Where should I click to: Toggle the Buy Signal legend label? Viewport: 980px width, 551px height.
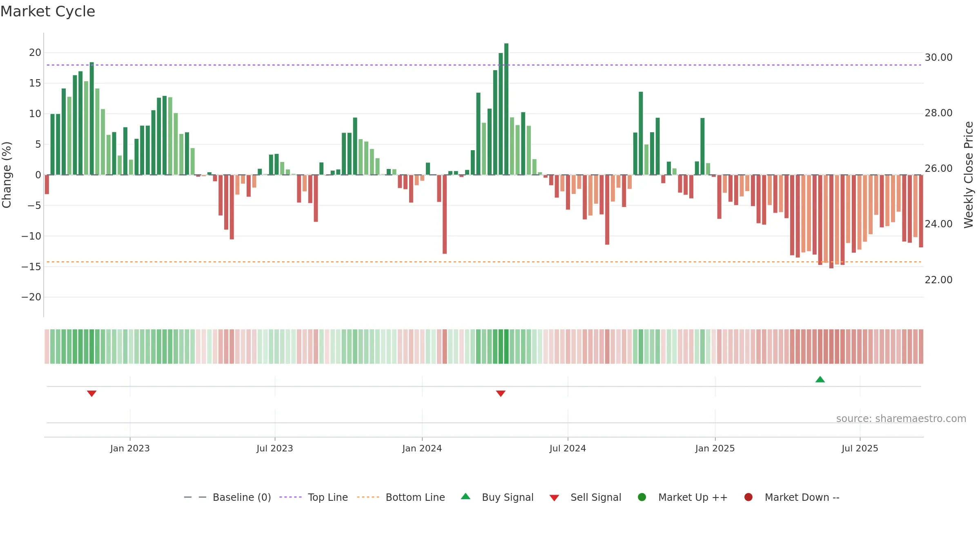[x=508, y=497]
